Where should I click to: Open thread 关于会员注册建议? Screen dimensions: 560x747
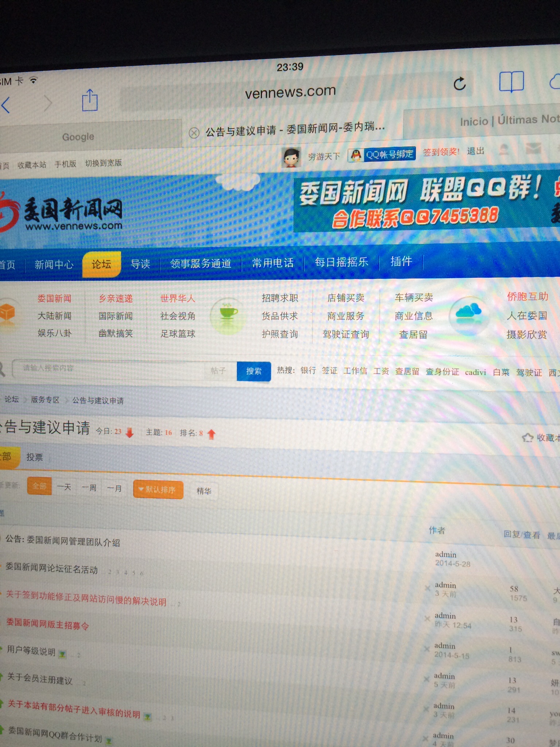[40, 678]
